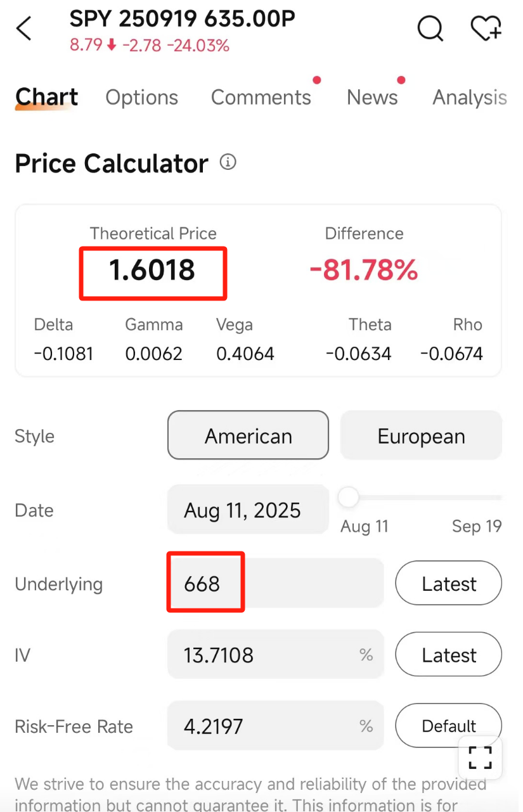Reset Risk-Free Rate with Default button

[x=449, y=725]
